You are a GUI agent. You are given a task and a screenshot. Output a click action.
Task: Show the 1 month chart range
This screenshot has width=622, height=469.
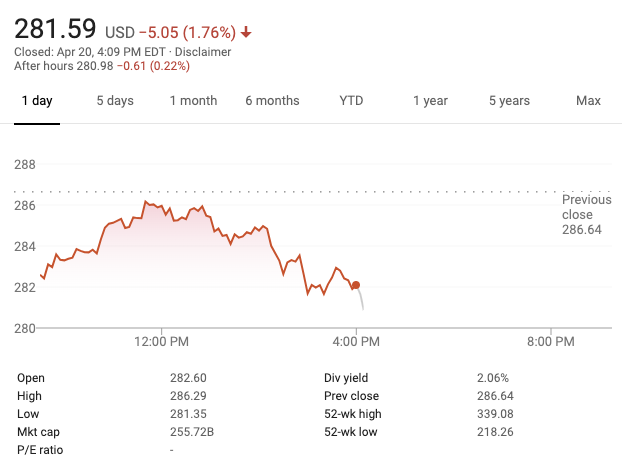(193, 101)
